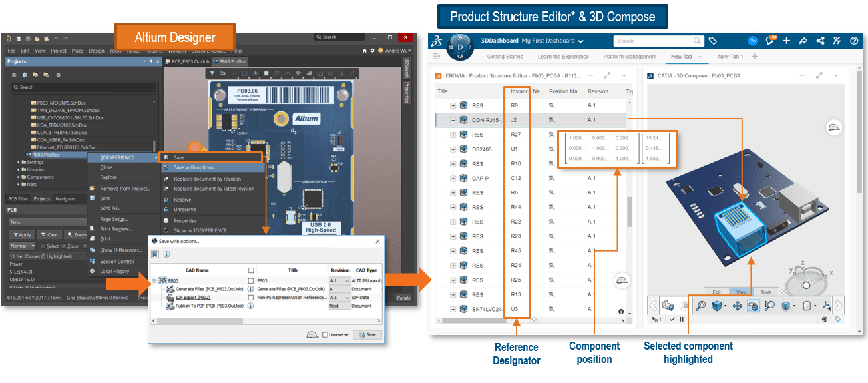Choose Save with options in 3DEXPERIENCE submenu
The image size is (868, 383).
195,167
